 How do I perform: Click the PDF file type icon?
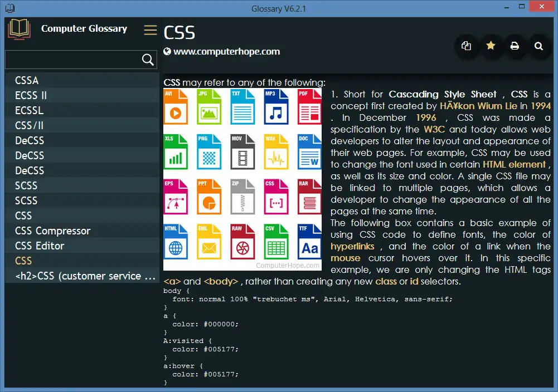point(309,106)
